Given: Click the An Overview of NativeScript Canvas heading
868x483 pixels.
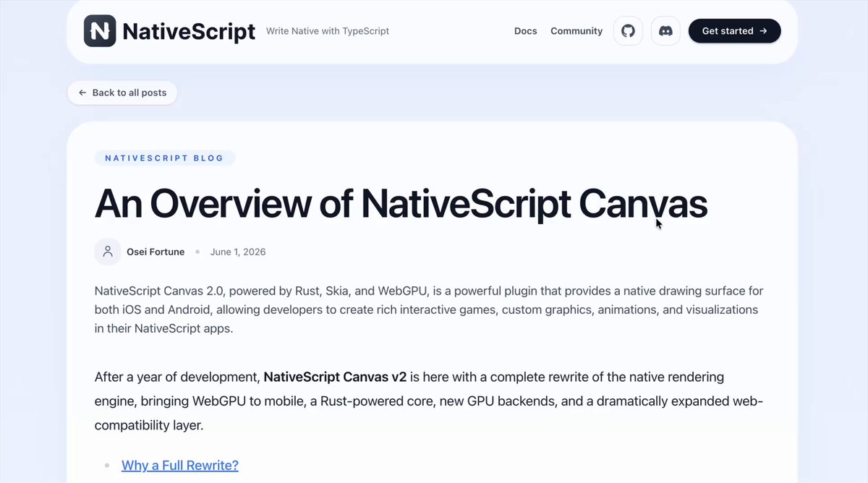Looking at the screenshot, I should click(x=401, y=203).
